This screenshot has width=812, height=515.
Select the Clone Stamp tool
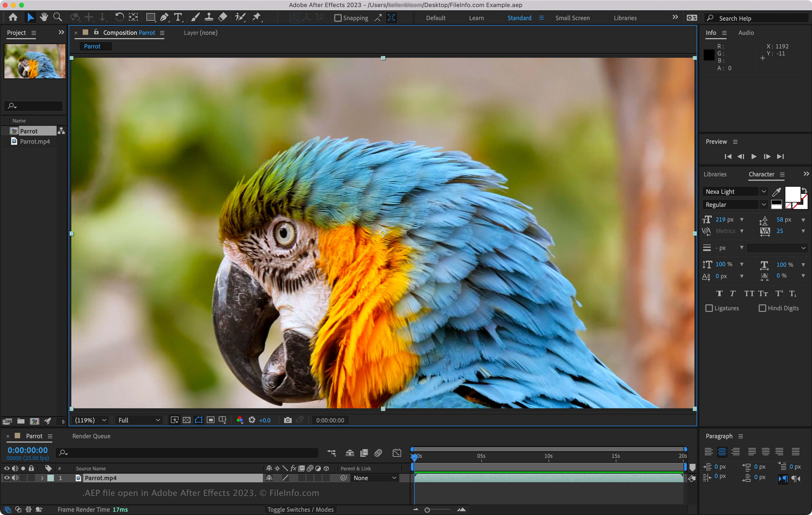coord(209,17)
